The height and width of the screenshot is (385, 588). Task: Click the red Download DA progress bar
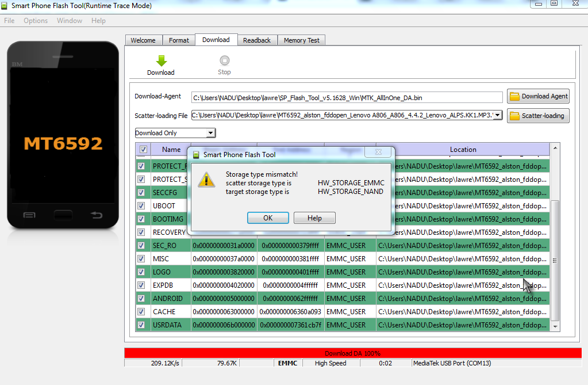352,353
